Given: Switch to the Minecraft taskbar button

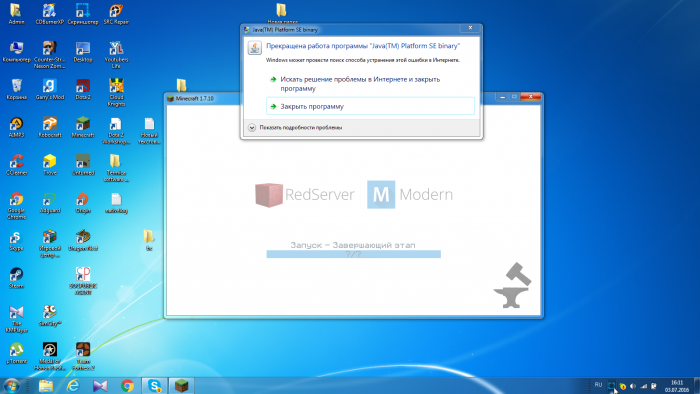Looking at the screenshot, I should coord(181,386).
